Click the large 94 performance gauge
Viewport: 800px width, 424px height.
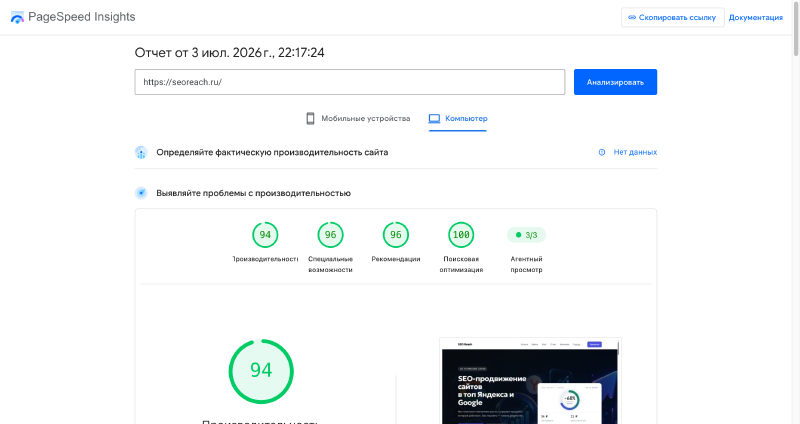[x=261, y=371]
